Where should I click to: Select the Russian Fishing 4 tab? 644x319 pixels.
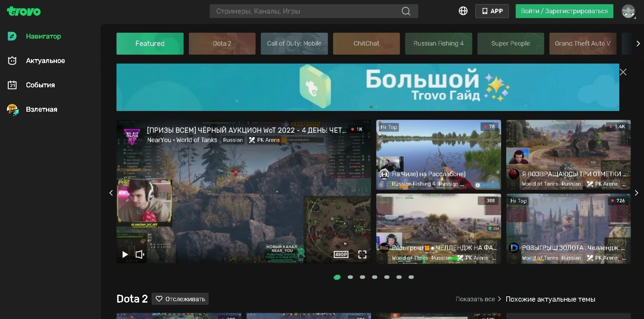438,43
